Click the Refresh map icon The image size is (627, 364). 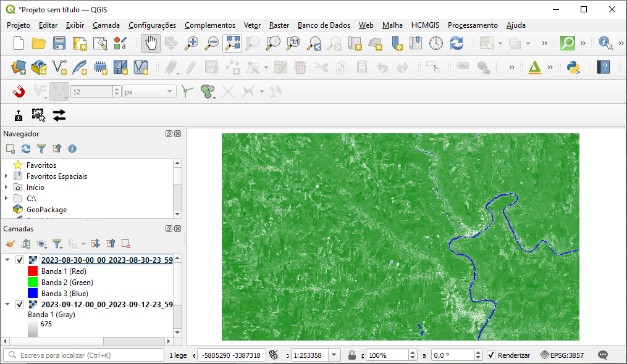tap(457, 43)
